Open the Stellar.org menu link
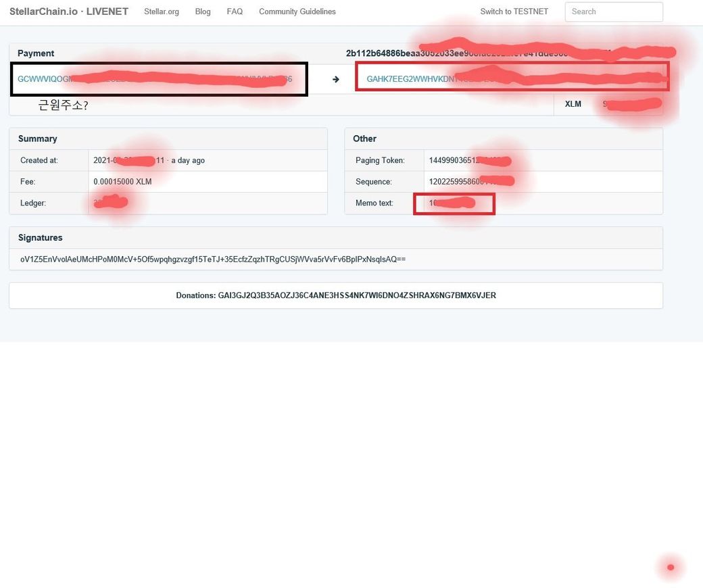The width and height of the screenshot is (703, 588). tap(162, 11)
